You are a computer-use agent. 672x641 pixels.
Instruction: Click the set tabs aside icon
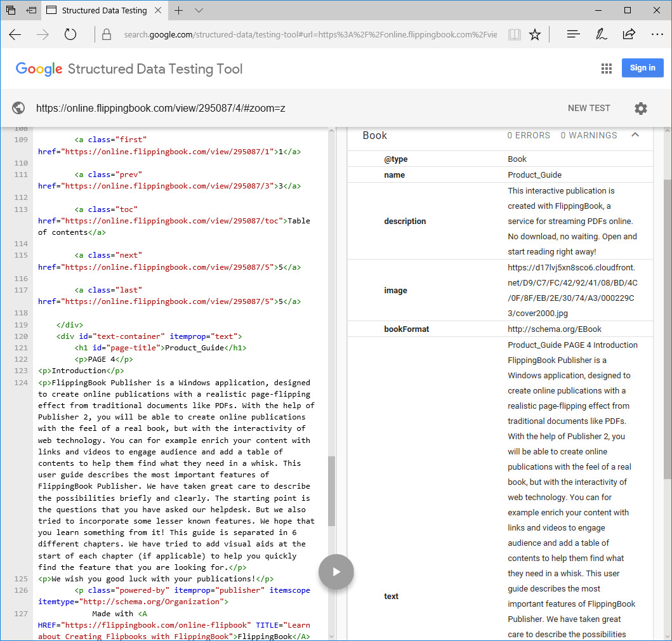pyautogui.click(x=31, y=10)
